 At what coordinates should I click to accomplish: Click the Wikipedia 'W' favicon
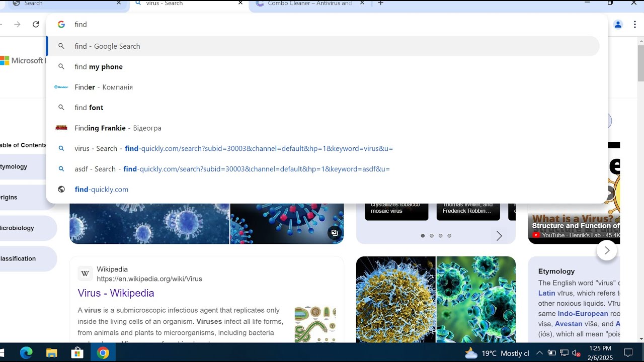tap(85, 274)
